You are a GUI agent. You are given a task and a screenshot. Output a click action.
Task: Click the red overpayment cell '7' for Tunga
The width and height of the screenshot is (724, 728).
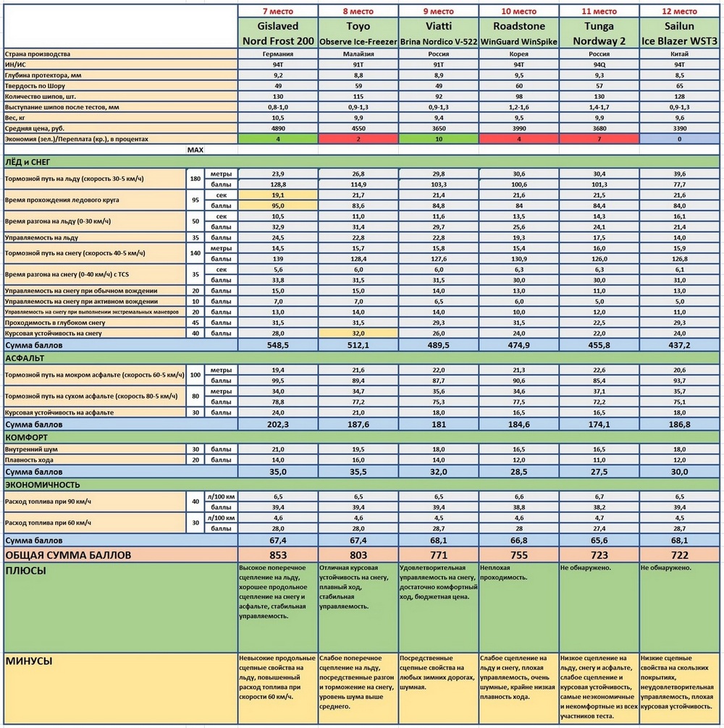coord(599,139)
